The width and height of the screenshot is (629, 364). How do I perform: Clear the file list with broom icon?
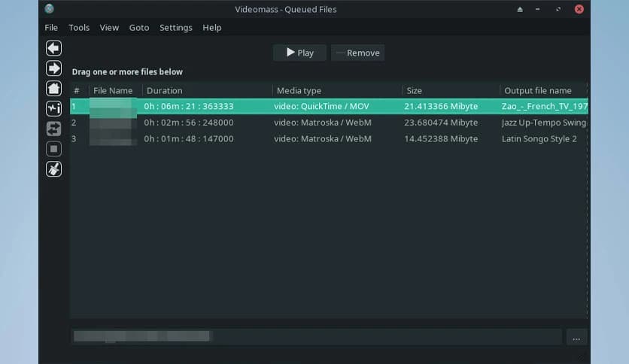[53, 169]
